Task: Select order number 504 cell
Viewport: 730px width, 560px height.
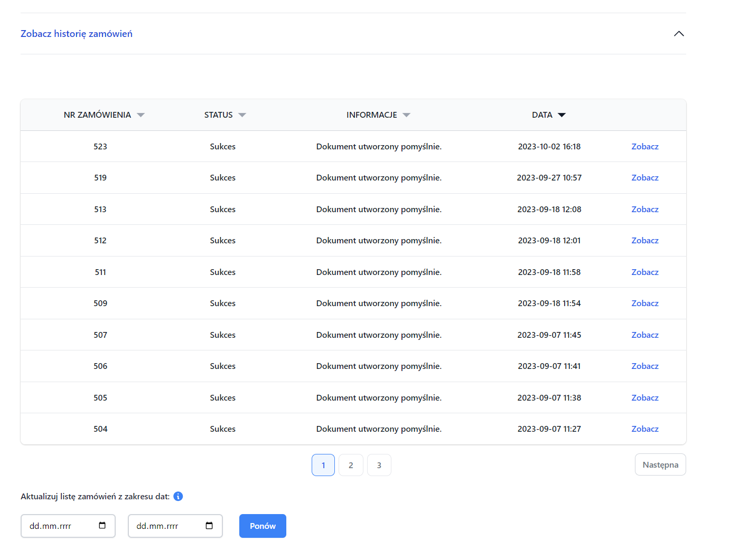Action: [x=100, y=429]
